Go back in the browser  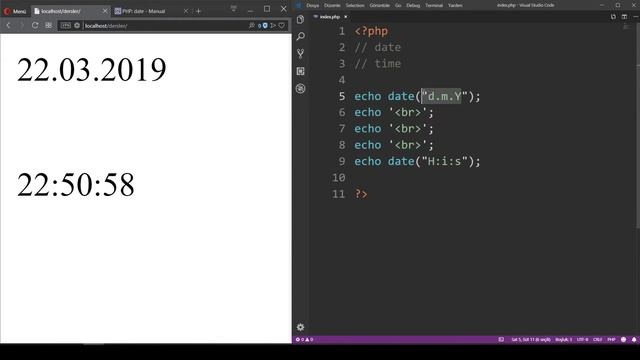point(8,25)
